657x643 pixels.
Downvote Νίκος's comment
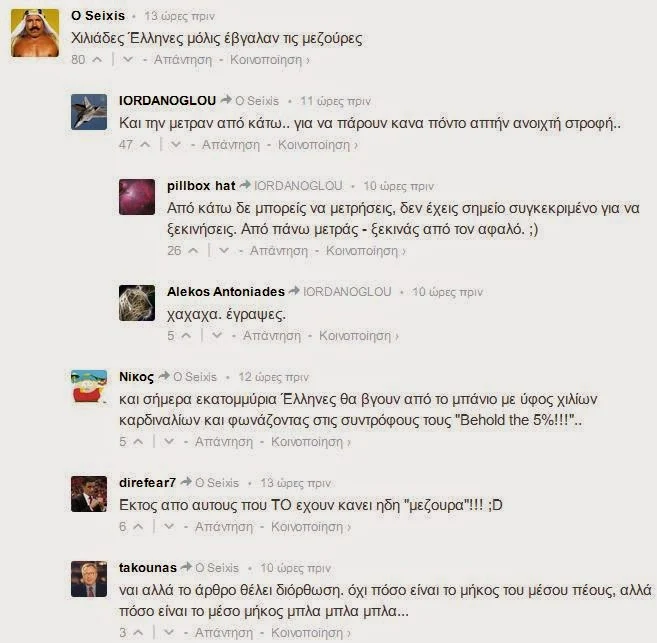click(168, 442)
